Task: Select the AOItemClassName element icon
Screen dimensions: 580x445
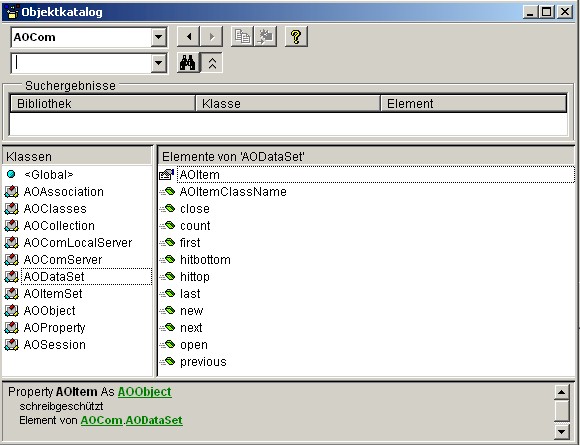Action: [x=167, y=192]
